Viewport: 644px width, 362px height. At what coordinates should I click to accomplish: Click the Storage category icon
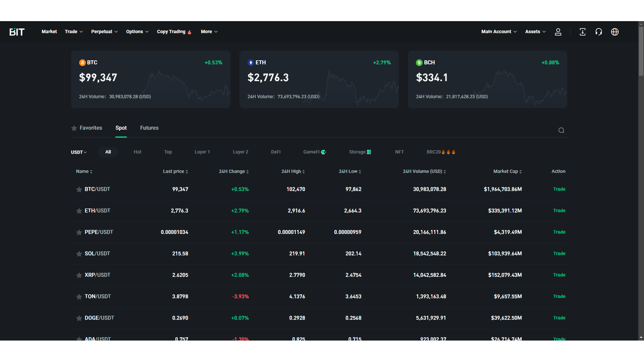[369, 152]
